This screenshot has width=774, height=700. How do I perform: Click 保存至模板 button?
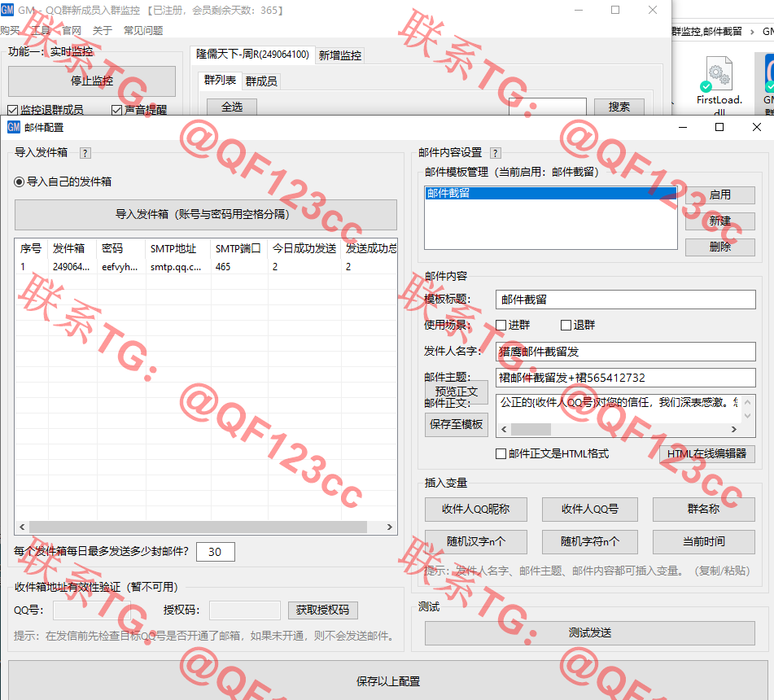[457, 425]
